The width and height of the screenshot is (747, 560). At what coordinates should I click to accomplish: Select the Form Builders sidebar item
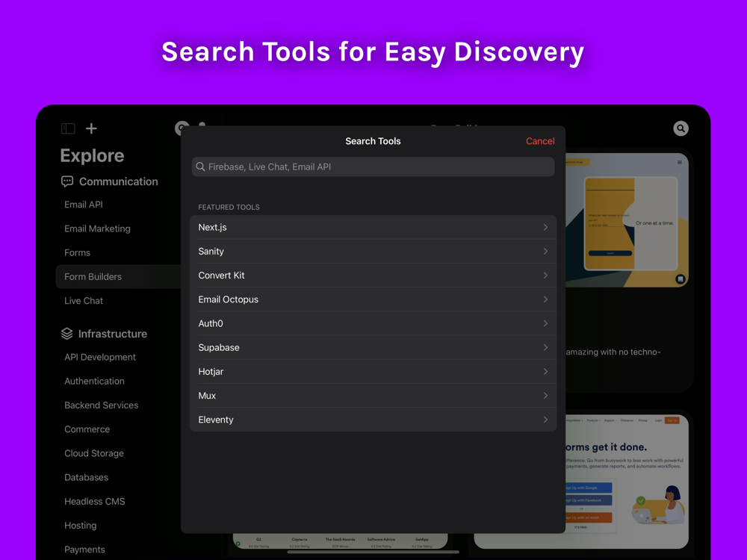click(118, 277)
